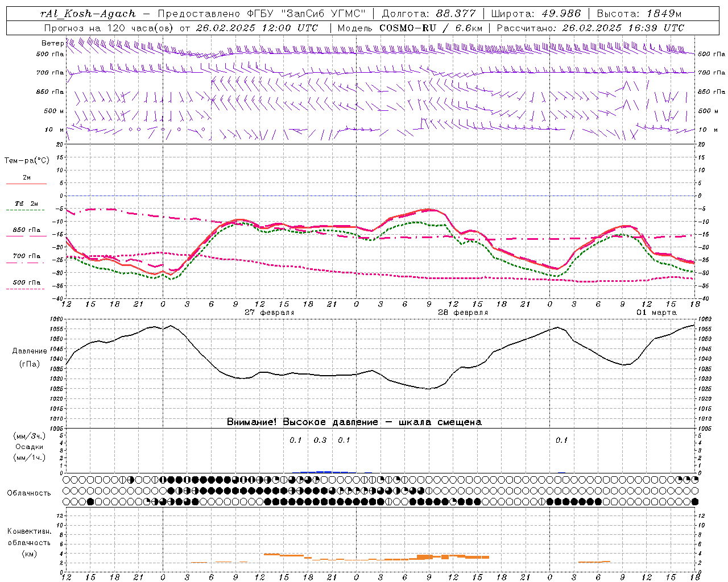Click the 0.3 precipitation amount value
This screenshot has width=728, height=582.
point(320,440)
